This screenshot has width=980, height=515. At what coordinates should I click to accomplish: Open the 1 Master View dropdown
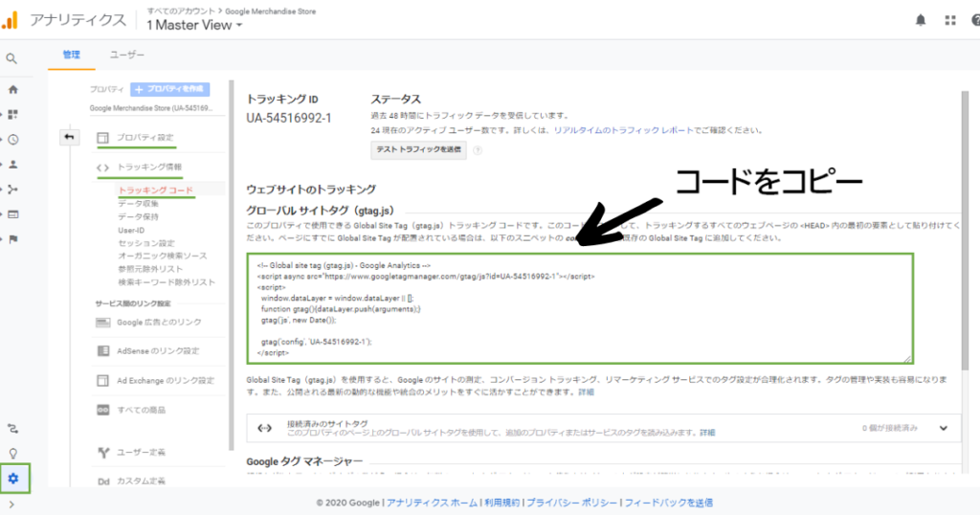[x=193, y=25]
